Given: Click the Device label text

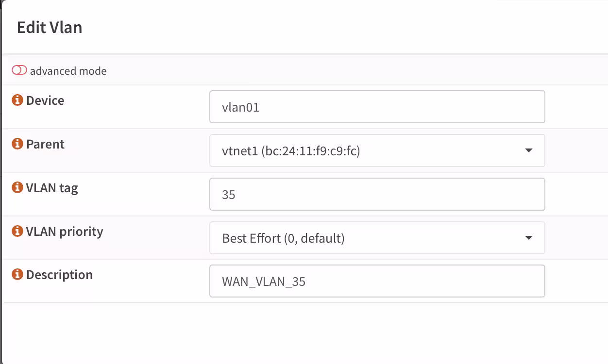Looking at the screenshot, I should point(45,100).
